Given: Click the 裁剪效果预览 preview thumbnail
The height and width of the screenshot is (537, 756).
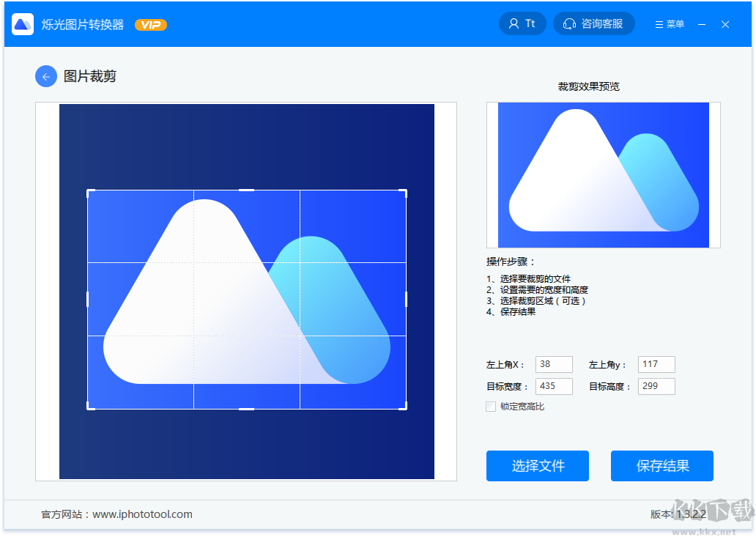Looking at the screenshot, I should pyautogui.click(x=603, y=175).
